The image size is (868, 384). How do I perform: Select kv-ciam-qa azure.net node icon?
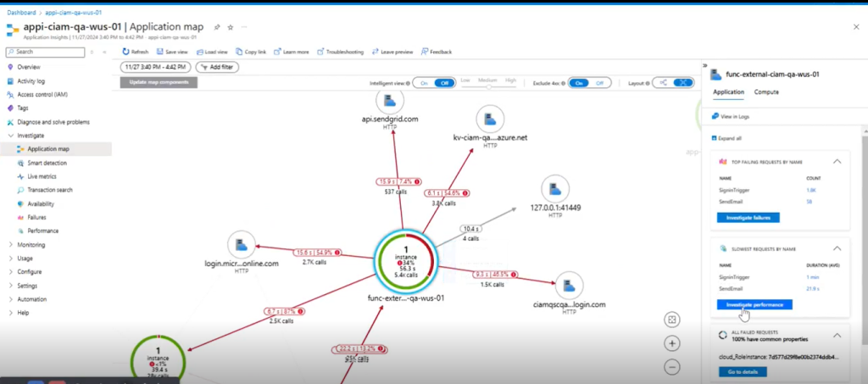point(490,119)
